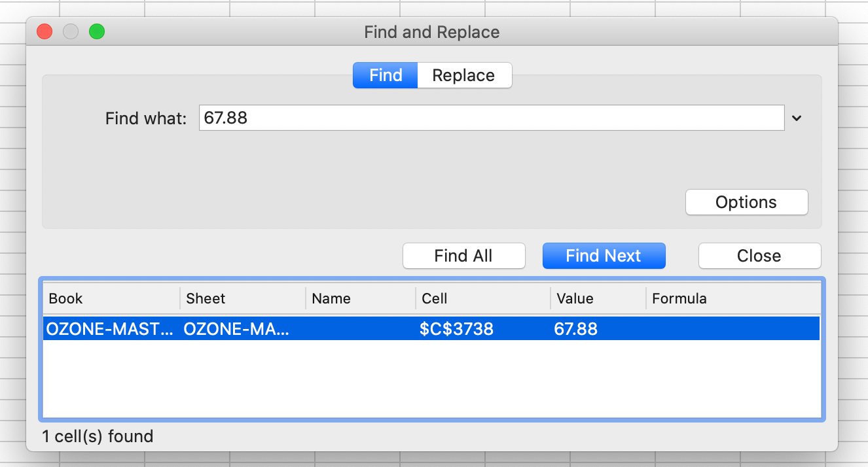Open the search Options

click(x=746, y=202)
